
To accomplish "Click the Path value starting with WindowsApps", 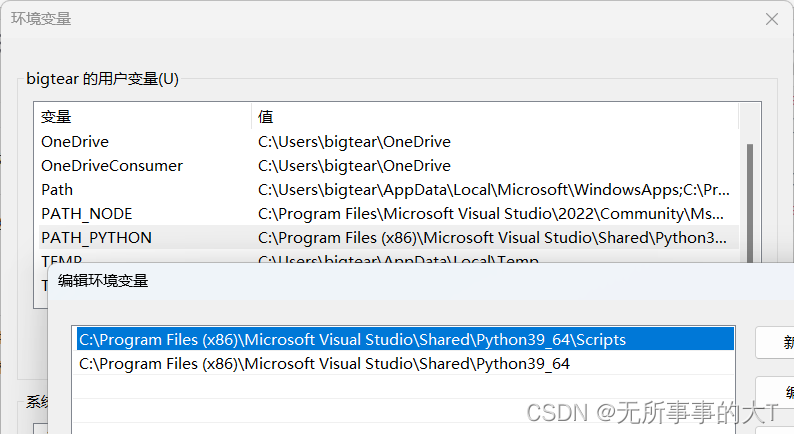I will 494,190.
